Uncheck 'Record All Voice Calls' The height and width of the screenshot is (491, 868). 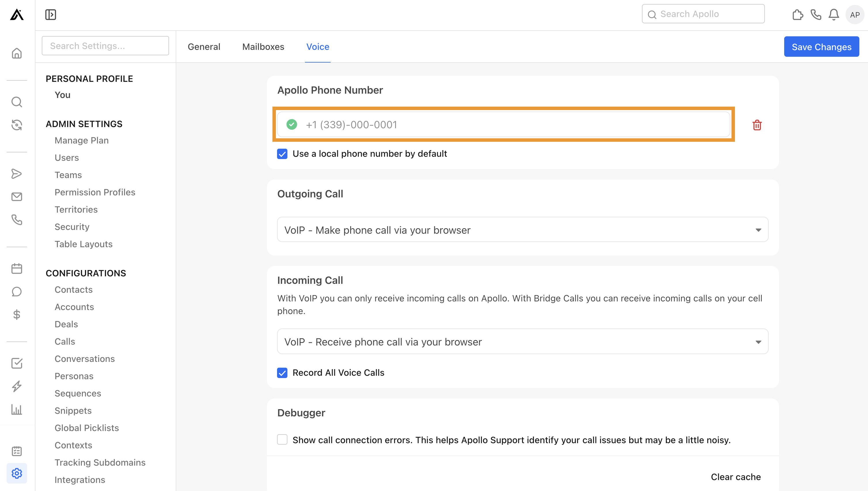coord(282,373)
